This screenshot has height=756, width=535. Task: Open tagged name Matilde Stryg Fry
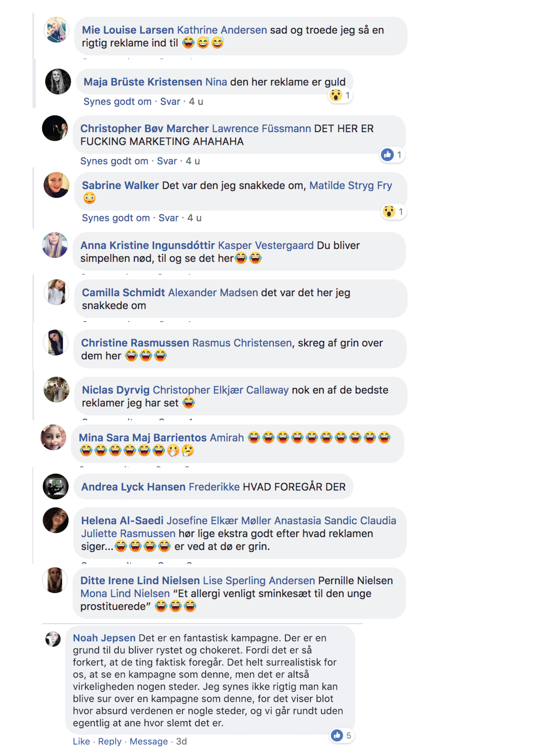(x=351, y=186)
